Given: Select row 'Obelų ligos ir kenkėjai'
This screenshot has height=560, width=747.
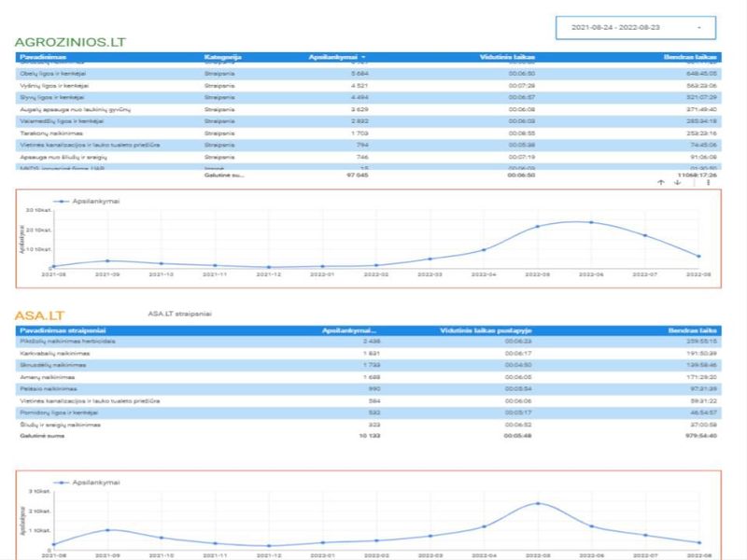Looking at the screenshot, I should pyautogui.click(x=368, y=74).
